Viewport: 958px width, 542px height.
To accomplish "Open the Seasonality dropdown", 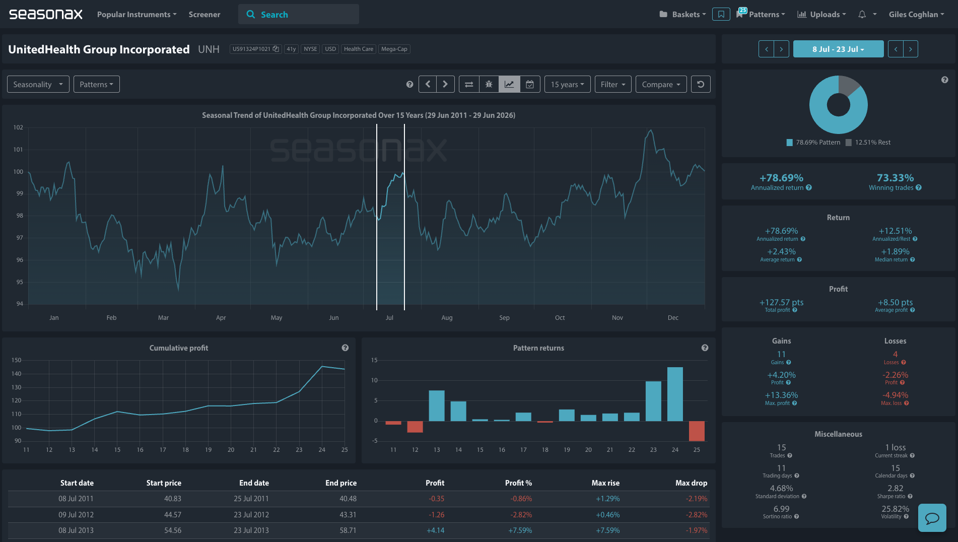I will [38, 84].
